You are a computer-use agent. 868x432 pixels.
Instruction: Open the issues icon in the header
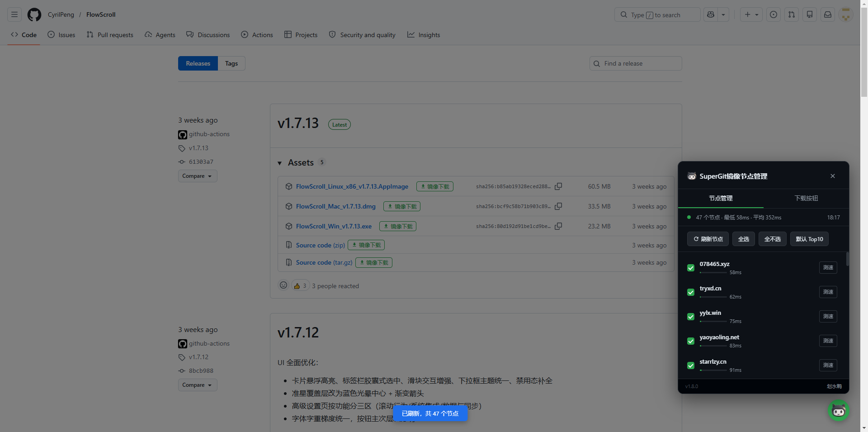click(774, 14)
